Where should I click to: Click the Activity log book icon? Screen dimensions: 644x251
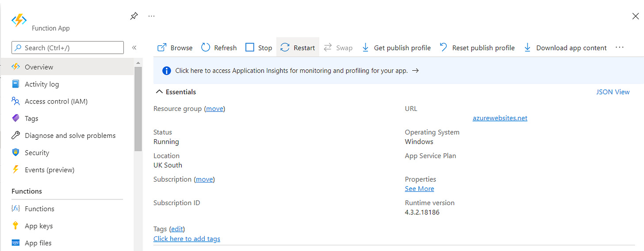[x=15, y=84]
